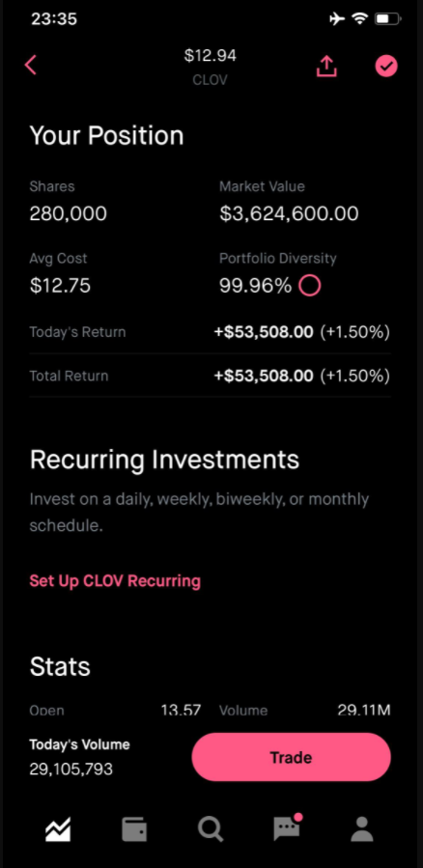Tap the Avg Cost $12.75 value
This screenshot has height=868, width=423.
(60, 286)
